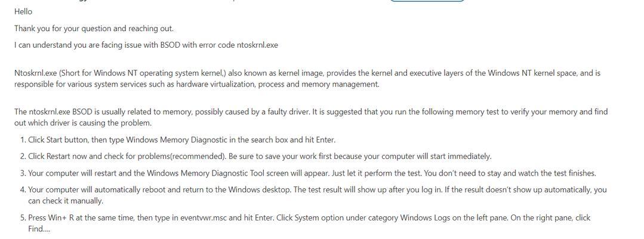644x239 pixels.
Task: Click the text "can check it manually"
Action: click(65, 201)
